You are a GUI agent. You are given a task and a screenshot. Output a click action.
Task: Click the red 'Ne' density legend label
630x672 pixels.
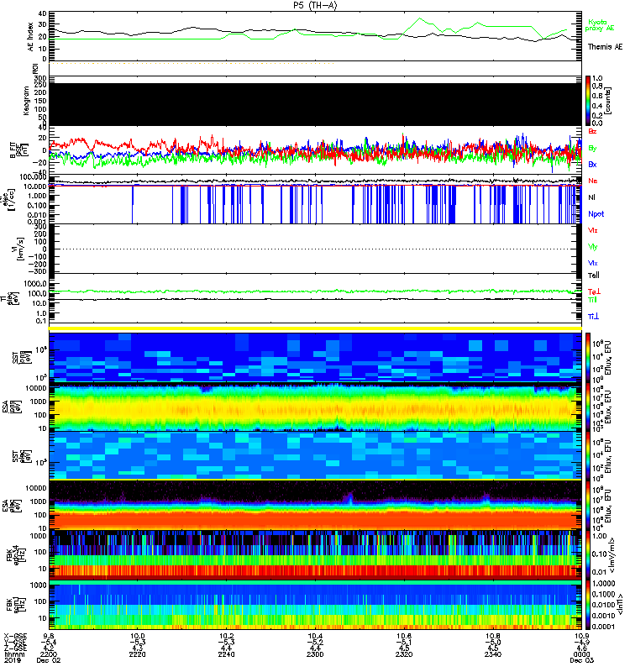(x=592, y=181)
